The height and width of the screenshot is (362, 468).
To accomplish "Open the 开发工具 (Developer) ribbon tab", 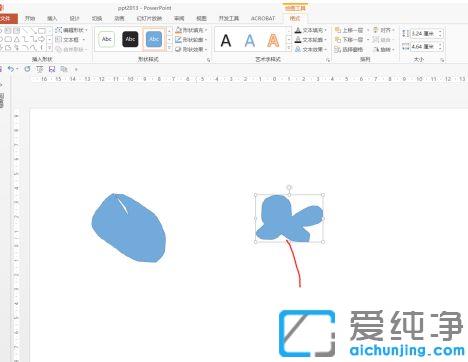I will (x=229, y=18).
